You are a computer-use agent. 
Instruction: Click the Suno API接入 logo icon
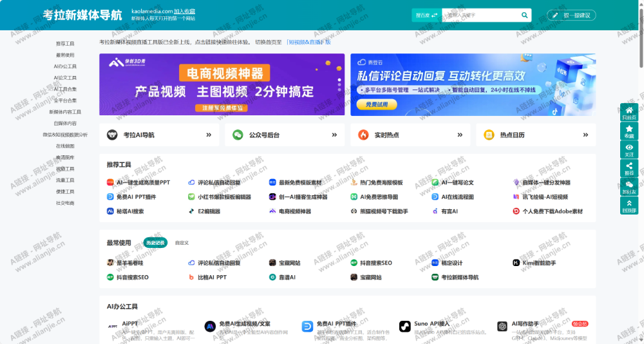pyautogui.click(x=405, y=327)
